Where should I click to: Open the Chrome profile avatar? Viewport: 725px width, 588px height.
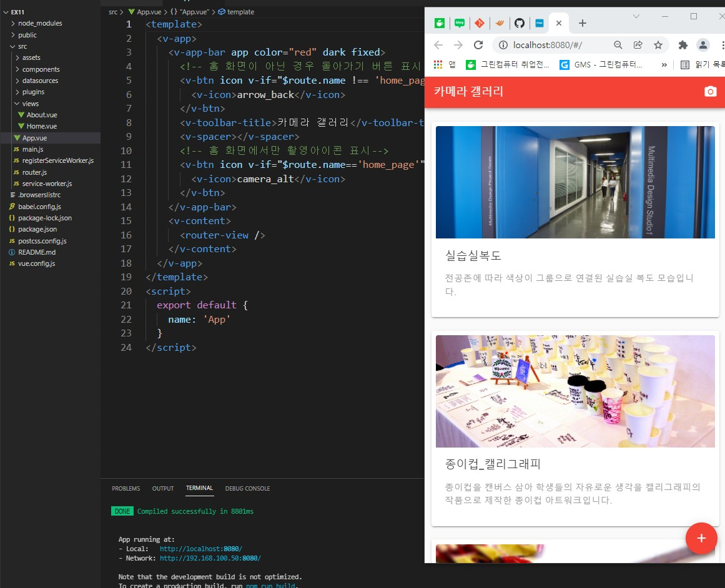(x=703, y=45)
